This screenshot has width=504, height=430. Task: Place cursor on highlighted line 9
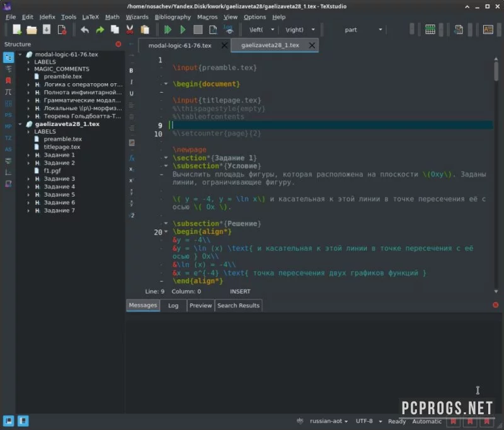tap(331, 125)
